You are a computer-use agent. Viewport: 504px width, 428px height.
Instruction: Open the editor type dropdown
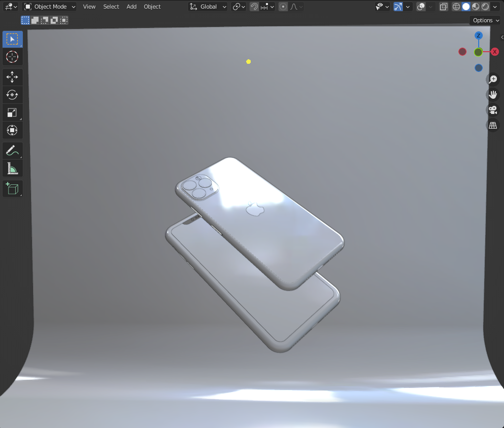coord(11,7)
